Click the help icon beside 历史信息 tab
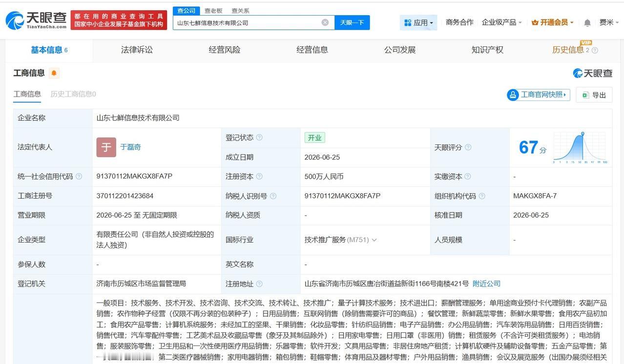The height and width of the screenshot is (364, 624). [x=595, y=50]
